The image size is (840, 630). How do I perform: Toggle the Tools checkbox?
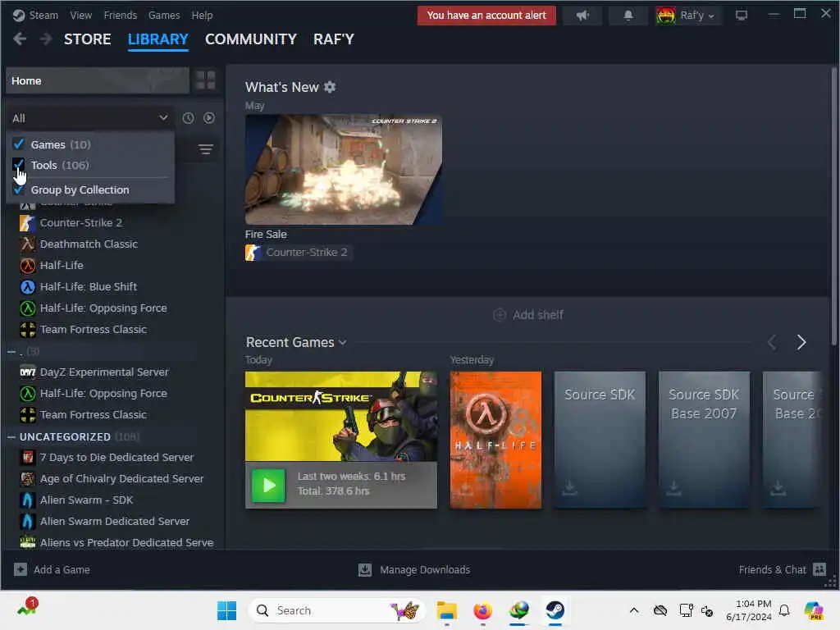[19, 164]
